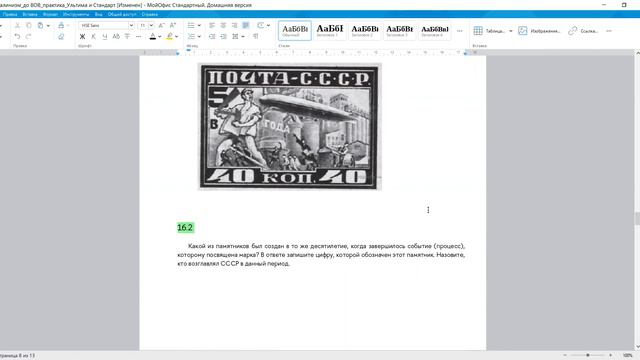640x360 pixels.
Task: Open the highlight color dropdown arrow
Action: [176, 37]
